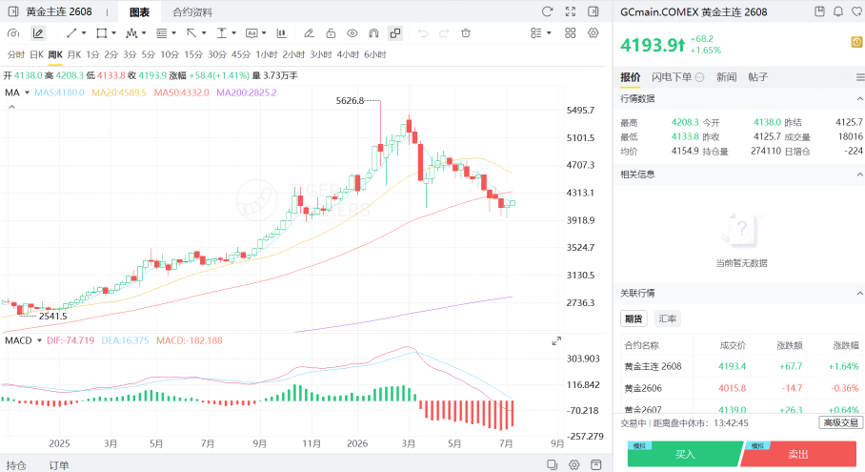This screenshot has width=865, height=472.
Task: Click the yellow clock badge icon
Action: 857,42
